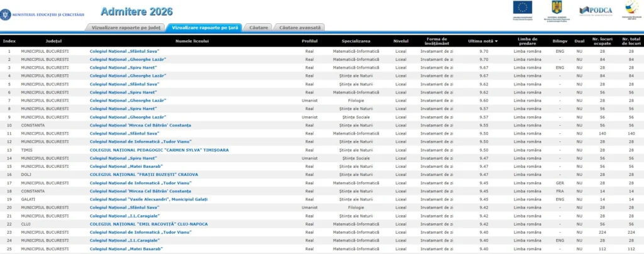Click Științe Sociale cell in row 14

point(356,158)
